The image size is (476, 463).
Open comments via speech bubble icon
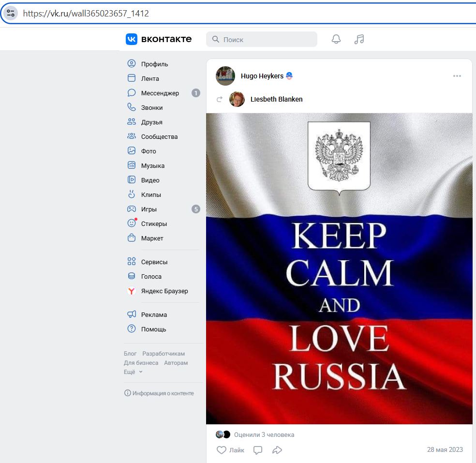258,450
